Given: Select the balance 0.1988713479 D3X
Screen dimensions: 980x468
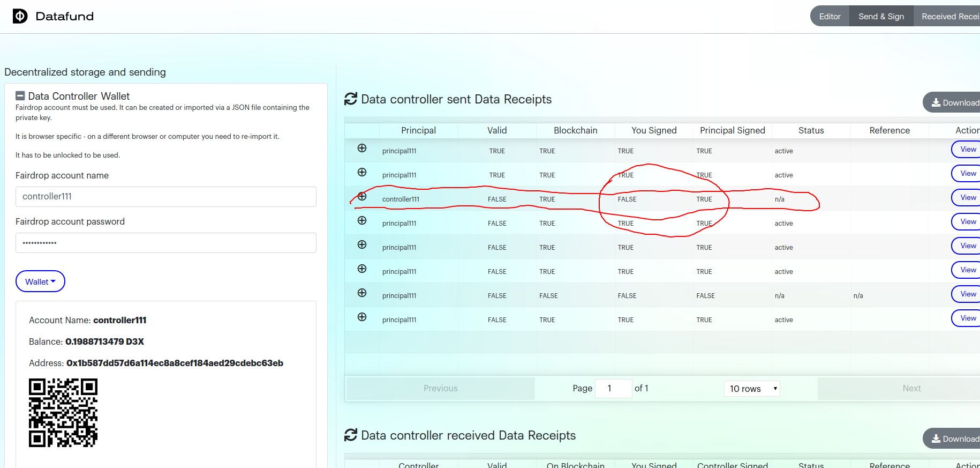Looking at the screenshot, I should coord(104,341).
